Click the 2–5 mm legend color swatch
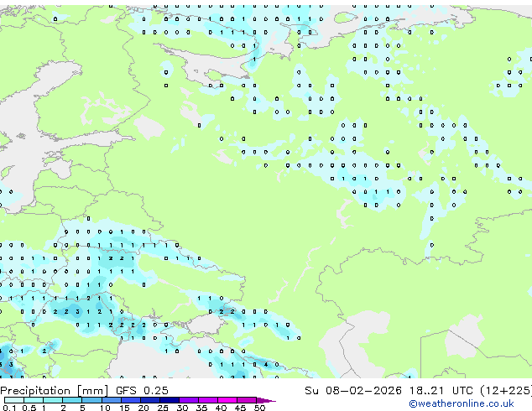This screenshot has height=411, width=532. (x=72, y=400)
